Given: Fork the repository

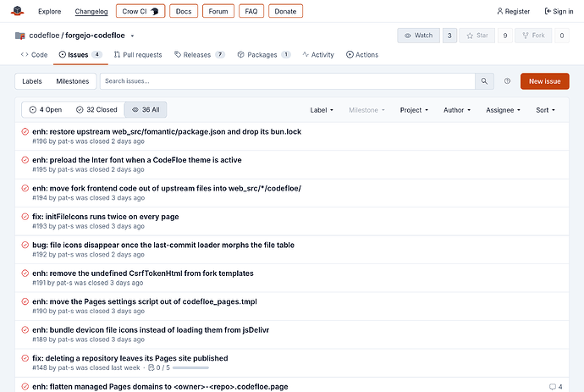Looking at the screenshot, I should (x=533, y=36).
